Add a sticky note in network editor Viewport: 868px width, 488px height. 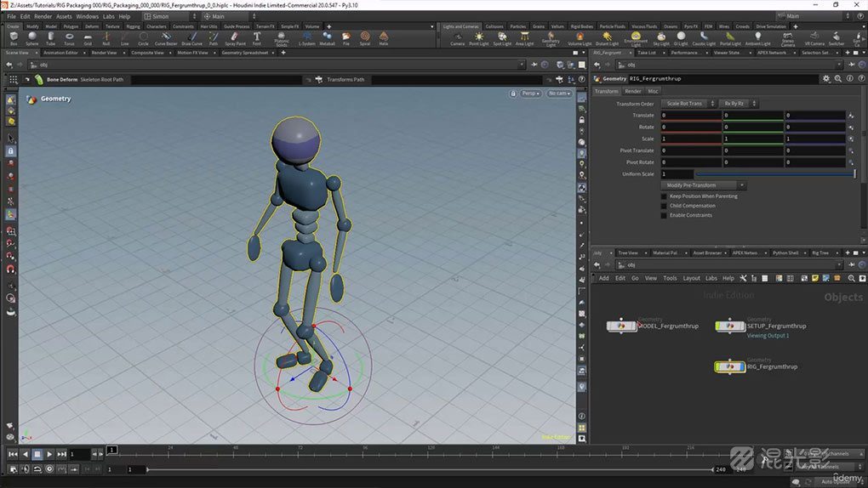pos(815,278)
